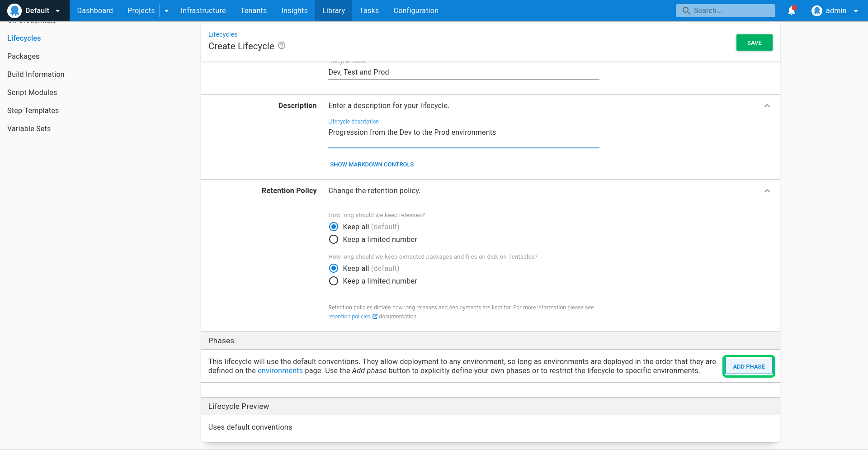Open Script Modules in the sidebar
Image resolution: width=868 pixels, height=450 pixels.
[32, 92]
